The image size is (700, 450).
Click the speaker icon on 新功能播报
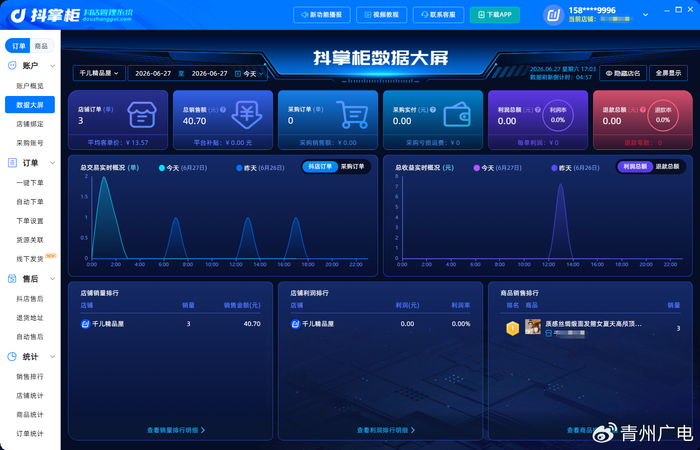tap(304, 15)
